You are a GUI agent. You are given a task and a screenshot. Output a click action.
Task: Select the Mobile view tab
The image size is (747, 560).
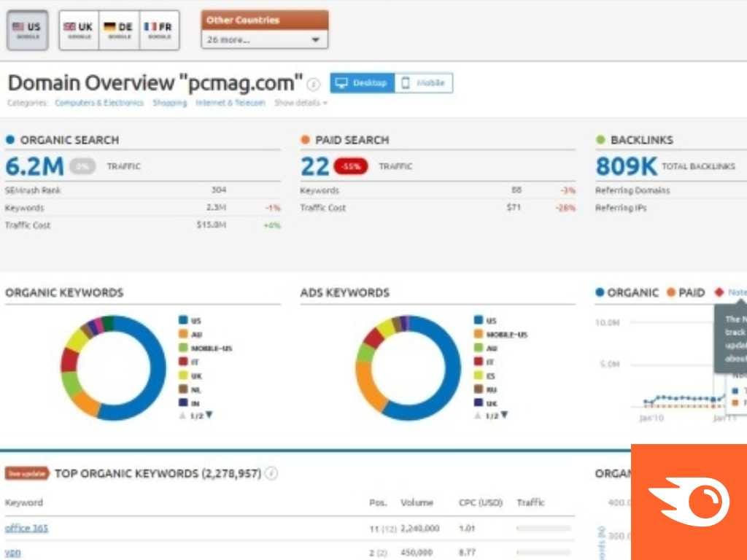(x=424, y=83)
